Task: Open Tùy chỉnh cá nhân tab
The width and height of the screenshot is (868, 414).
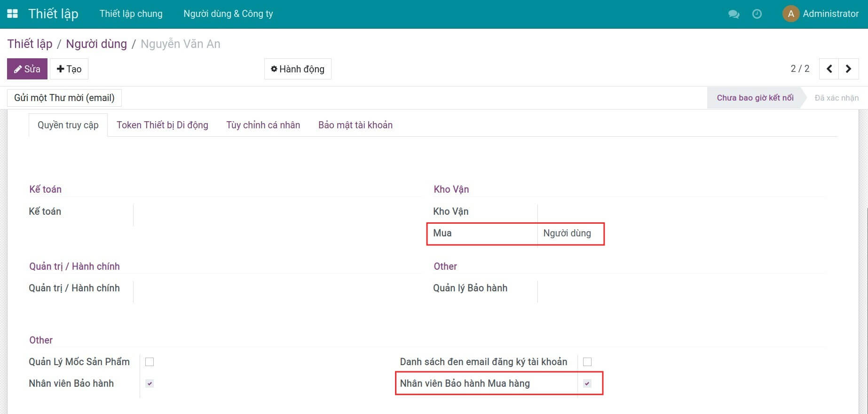Action: [x=263, y=125]
